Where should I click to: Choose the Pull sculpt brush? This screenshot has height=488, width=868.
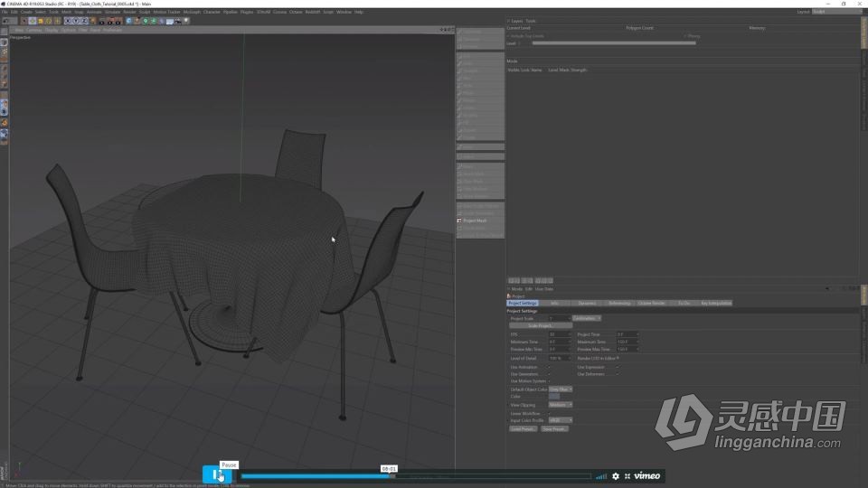point(480,56)
